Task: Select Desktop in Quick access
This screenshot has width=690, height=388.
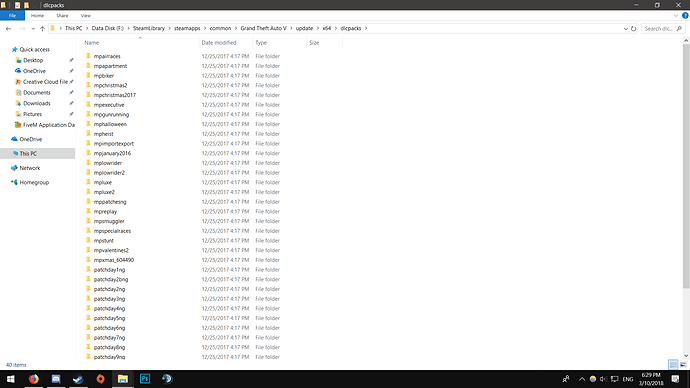Action: [33, 60]
